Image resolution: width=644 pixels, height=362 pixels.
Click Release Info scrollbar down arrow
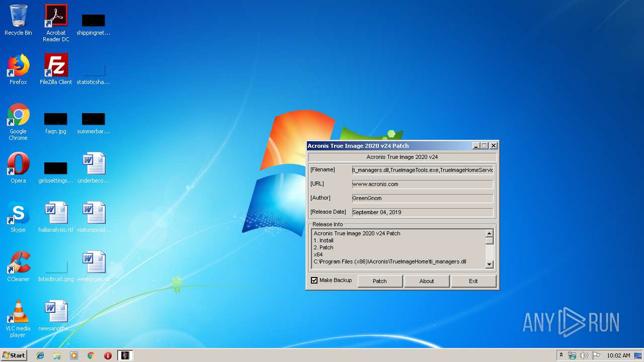pyautogui.click(x=490, y=264)
